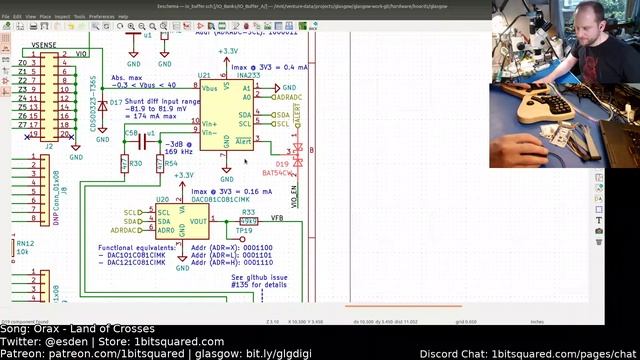640x360 pixels.
Task: Click the VFB net label
Action: (277, 218)
